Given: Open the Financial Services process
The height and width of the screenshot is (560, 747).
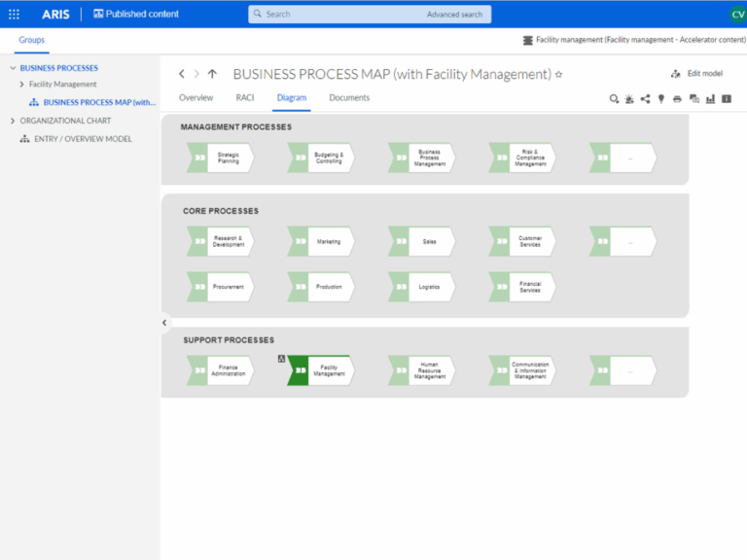Looking at the screenshot, I should [522, 287].
